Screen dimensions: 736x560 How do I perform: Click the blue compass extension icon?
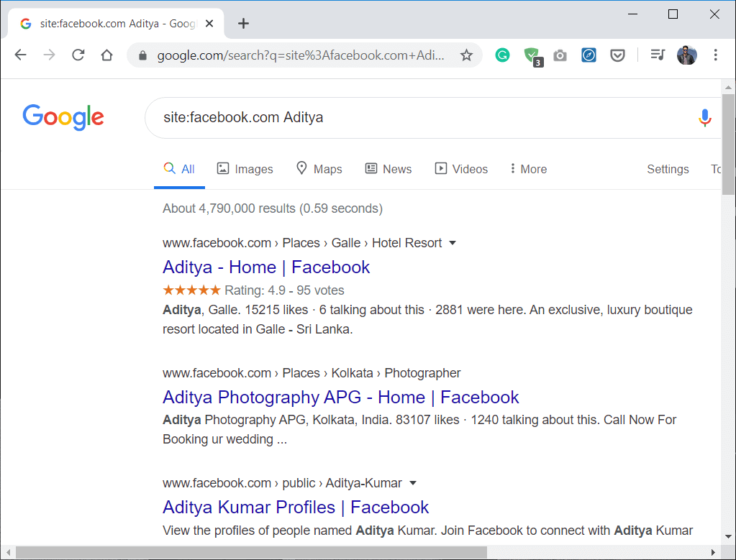click(x=589, y=55)
